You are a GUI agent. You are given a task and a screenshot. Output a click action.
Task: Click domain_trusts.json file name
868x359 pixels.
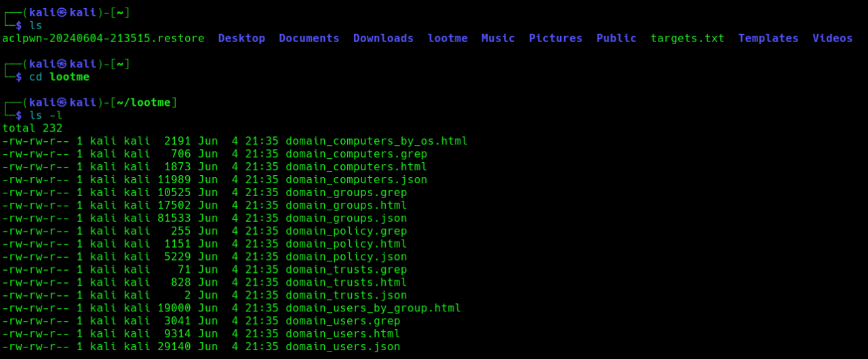point(346,295)
